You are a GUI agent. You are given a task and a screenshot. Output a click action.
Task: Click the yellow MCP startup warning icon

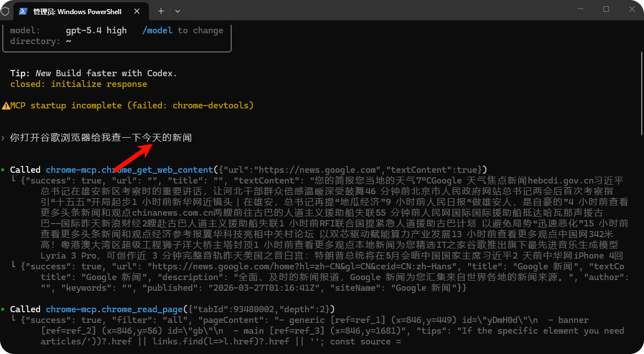click(x=6, y=106)
